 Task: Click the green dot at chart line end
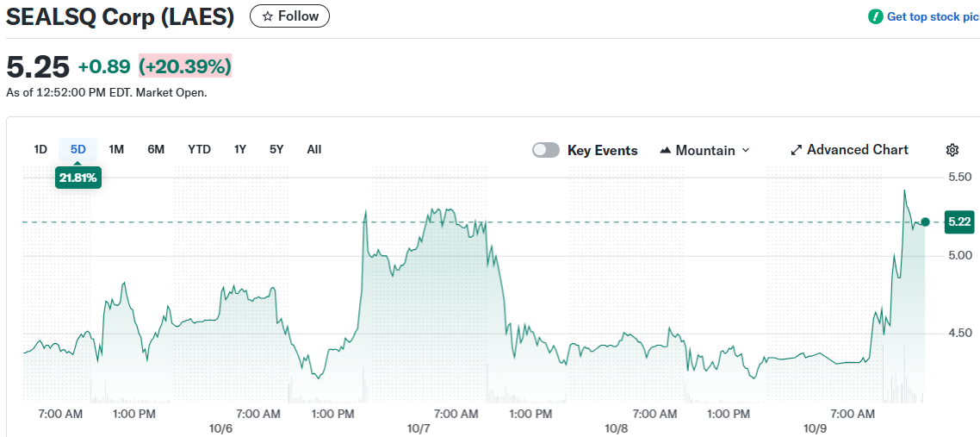coord(925,222)
